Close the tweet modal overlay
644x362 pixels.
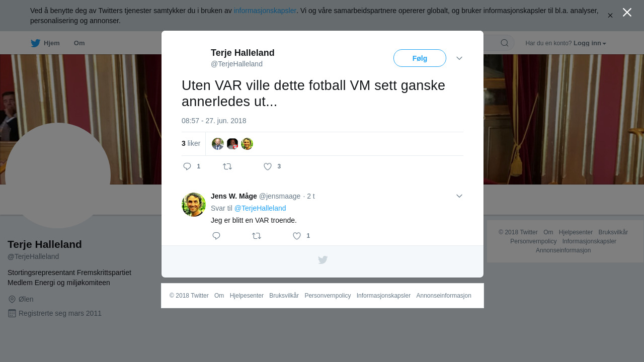pyautogui.click(x=627, y=12)
